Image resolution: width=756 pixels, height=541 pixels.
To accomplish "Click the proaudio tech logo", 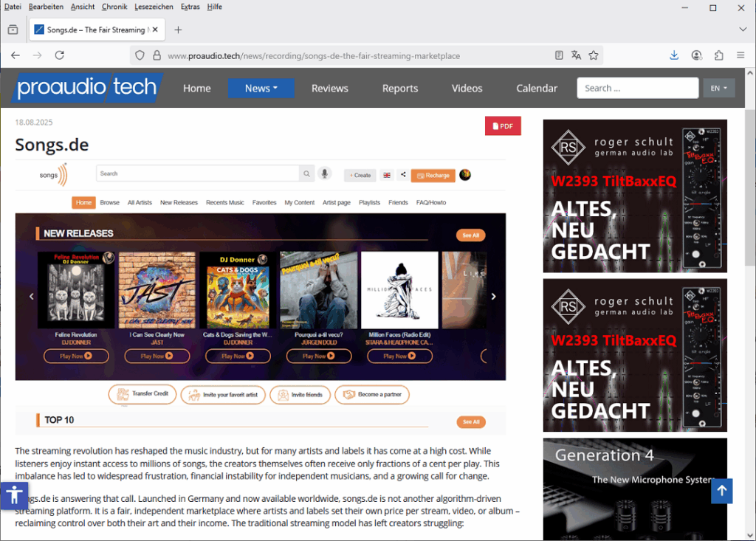I will pos(87,88).
